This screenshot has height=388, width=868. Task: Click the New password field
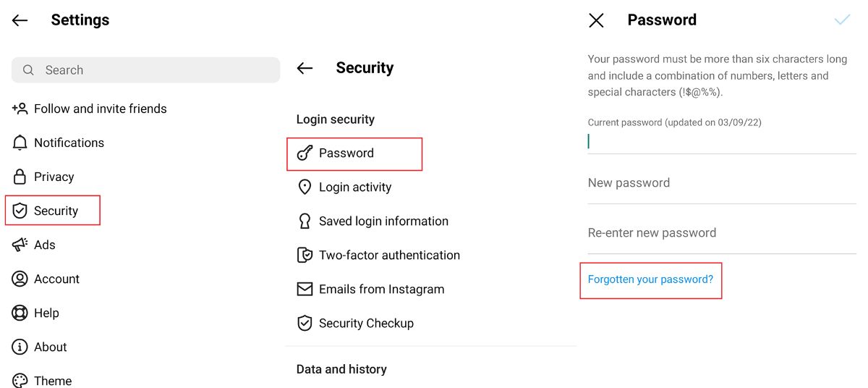tap(722, 183)
